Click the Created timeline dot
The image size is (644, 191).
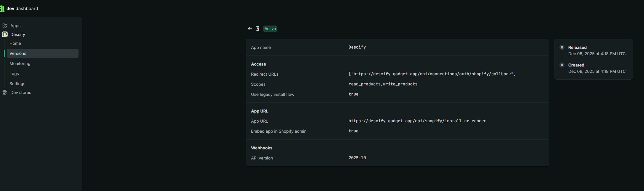[562, 65]
